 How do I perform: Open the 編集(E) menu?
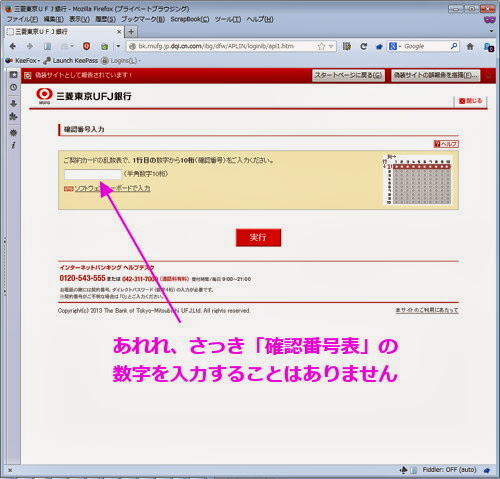coord(53,19)
